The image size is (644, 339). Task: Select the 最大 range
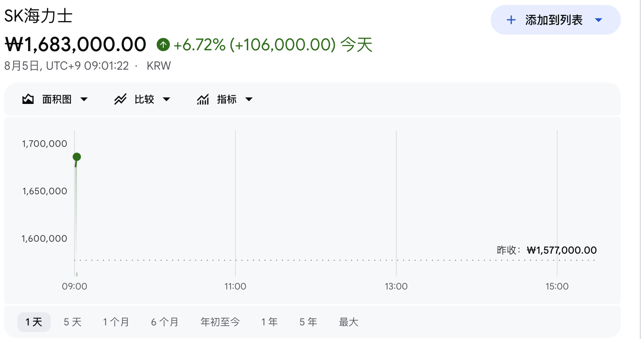348,322
